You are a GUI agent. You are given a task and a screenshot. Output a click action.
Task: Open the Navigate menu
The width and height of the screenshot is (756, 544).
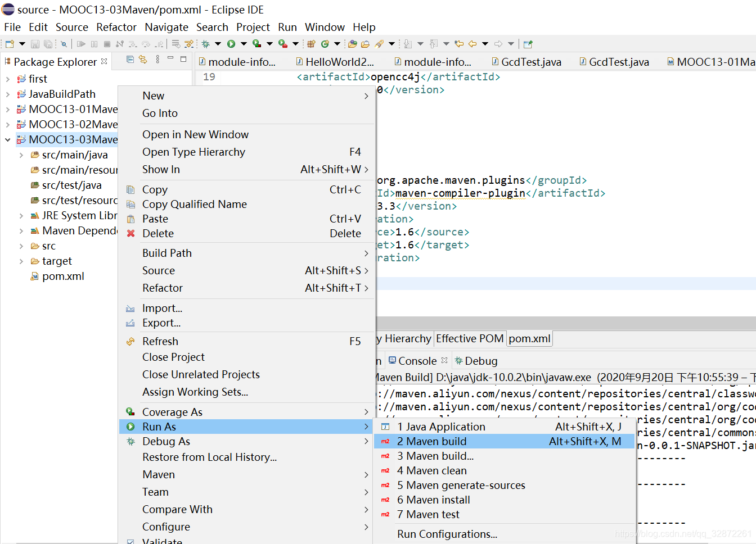click(x=166, y=27)
